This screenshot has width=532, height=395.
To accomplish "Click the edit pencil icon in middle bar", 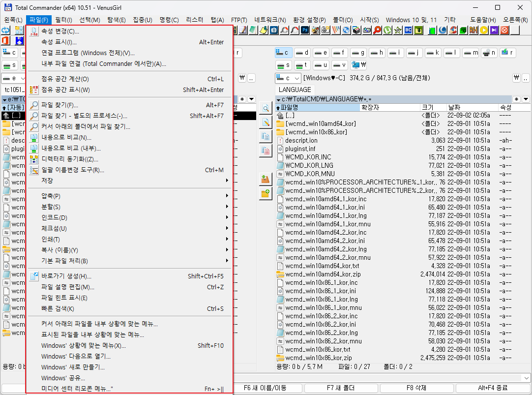I will point(266,122).
